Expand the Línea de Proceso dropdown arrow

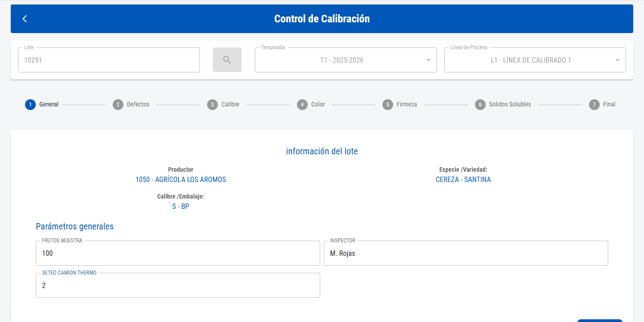coord(617,60)
